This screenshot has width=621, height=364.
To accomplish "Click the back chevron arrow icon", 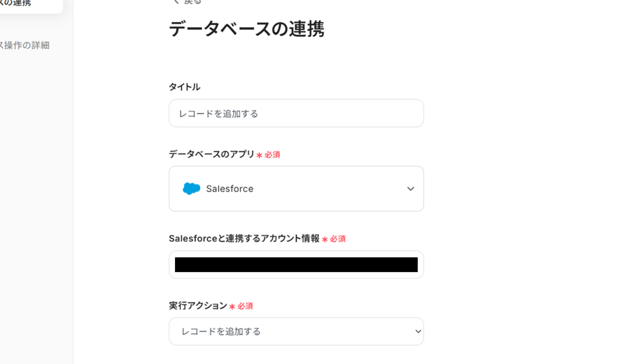I will click(176, 2).
